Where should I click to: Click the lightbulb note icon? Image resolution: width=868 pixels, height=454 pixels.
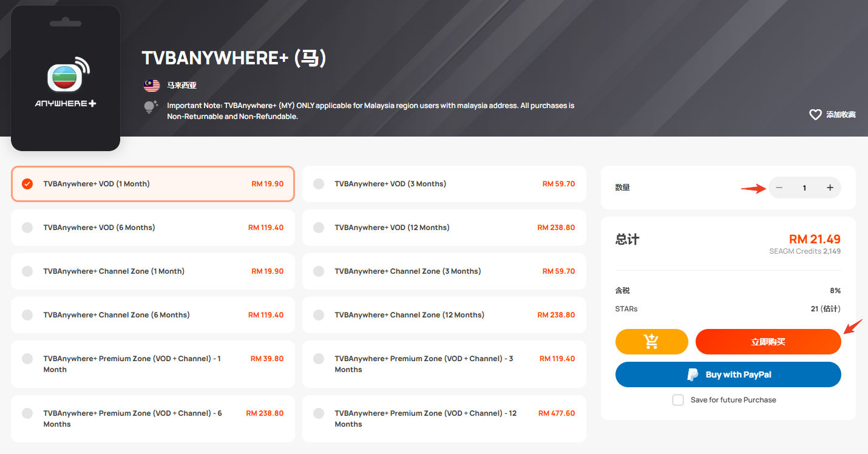[x=151, y=107]
